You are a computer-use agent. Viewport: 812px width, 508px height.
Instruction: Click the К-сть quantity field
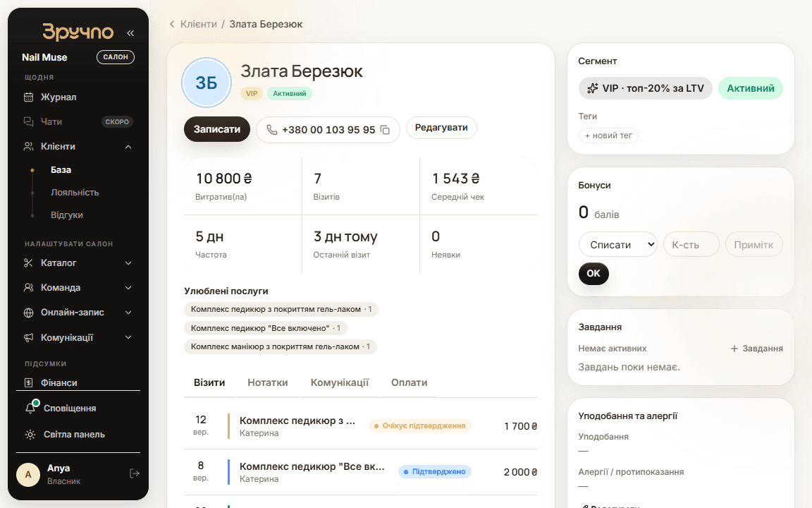pos(691,244)
